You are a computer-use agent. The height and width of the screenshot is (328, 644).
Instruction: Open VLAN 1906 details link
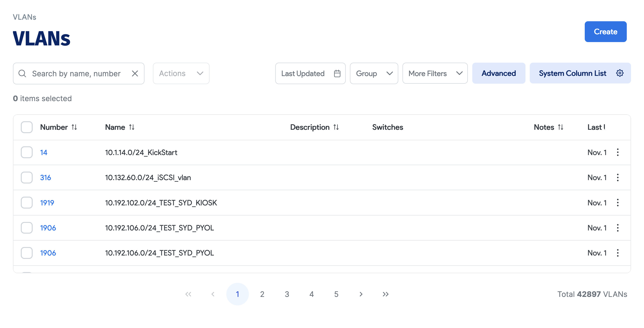pos(48,228)
